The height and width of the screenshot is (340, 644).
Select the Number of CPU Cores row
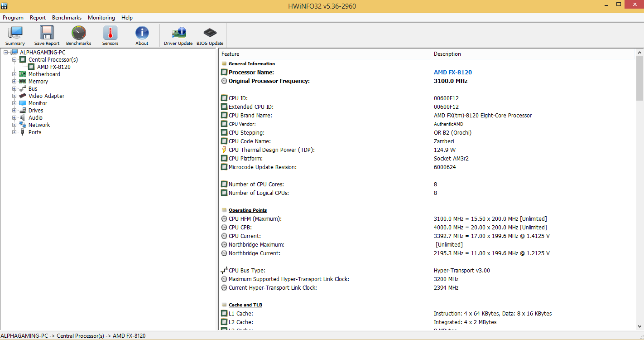427,184
